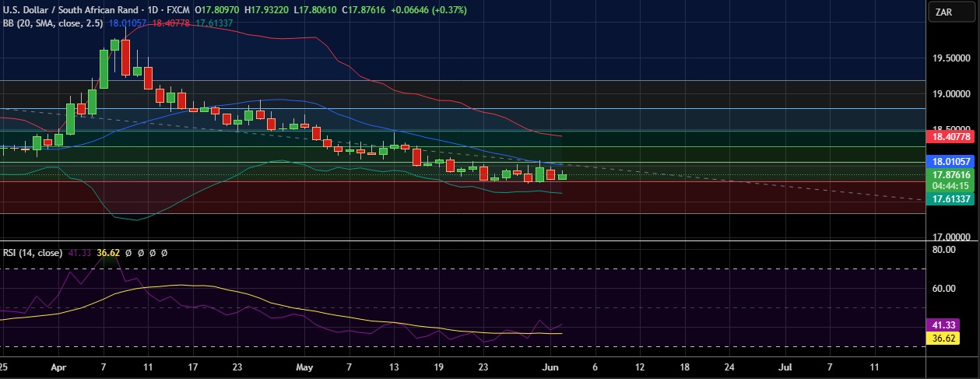The width and height of the screenshot is (980, 379).
Task: Click the blue 18.01057 price axis label
Action: 949,162
